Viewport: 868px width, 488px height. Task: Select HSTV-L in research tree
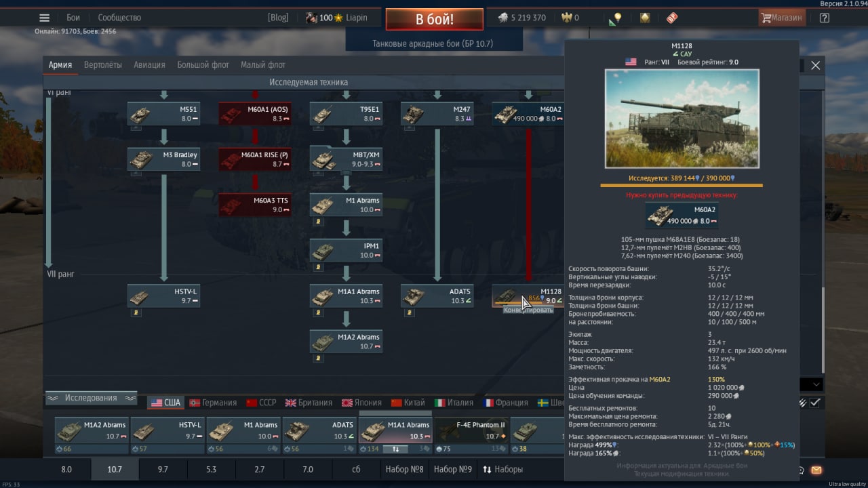point(163,296)
